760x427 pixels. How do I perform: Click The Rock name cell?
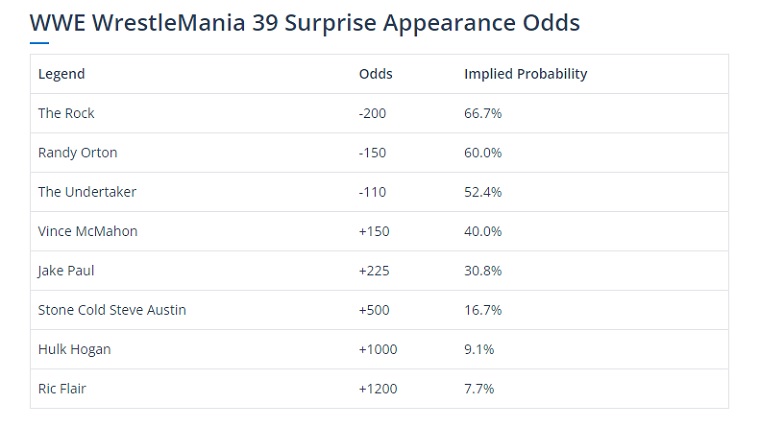click(x=66, y=113)
